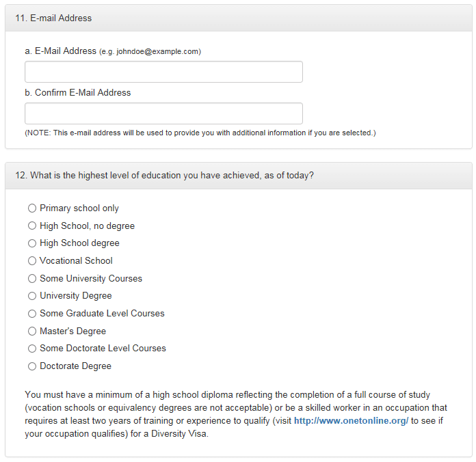Select the "Master's Degree" radio button
The width and height of the screenshot is (476, 462).
coord(32,331)
